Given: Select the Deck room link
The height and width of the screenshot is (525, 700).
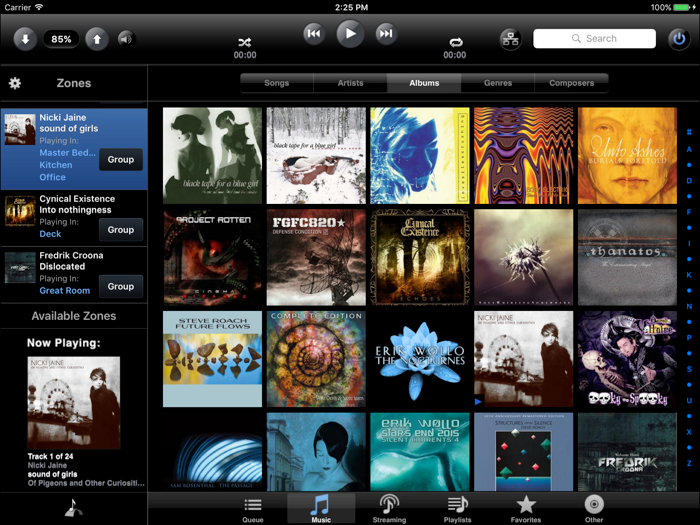Looking at the screenshot, I should pyautogui.click(x=50, y=234).
